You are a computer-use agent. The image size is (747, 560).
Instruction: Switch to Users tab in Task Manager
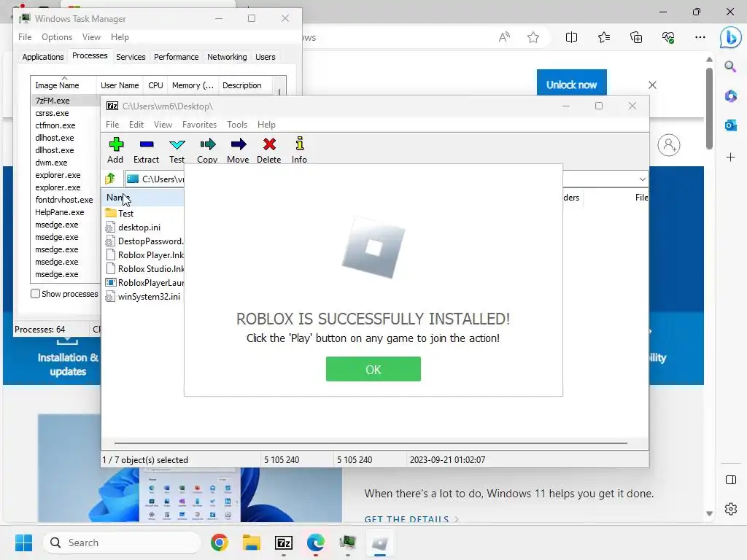265,57
